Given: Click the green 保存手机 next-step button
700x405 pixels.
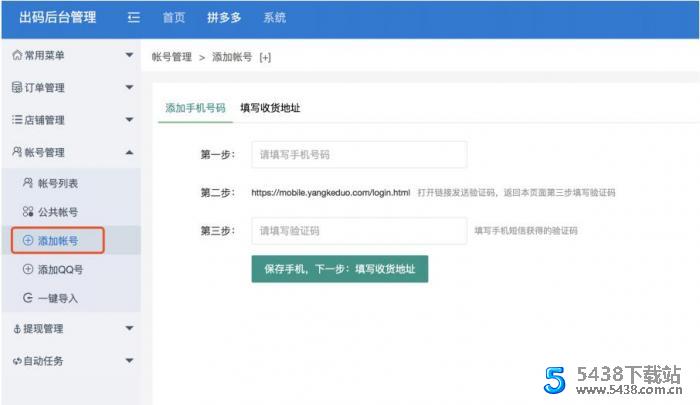Looking at the screenshot, I should coord(339,268).
